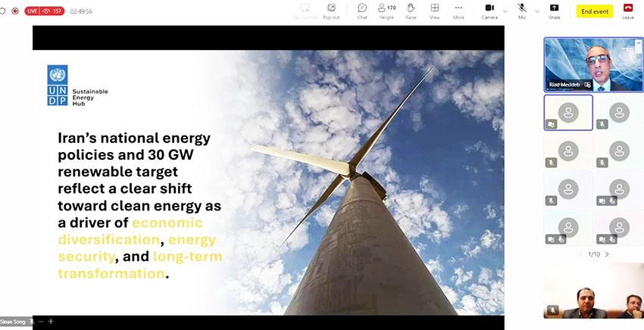Image resolution: width=644 pixels, height=330 pixels.
Task: Click the recording indicator icon
Action: tap(15, 11)
